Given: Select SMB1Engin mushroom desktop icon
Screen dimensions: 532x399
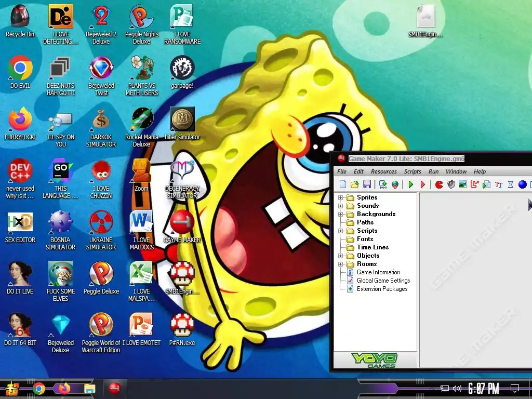Looking at the screenshot, I should (182, 278).
